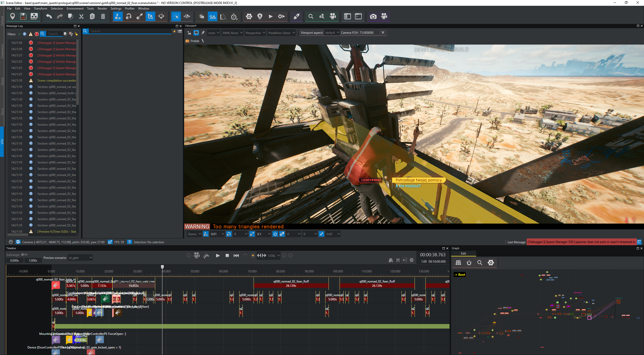
Task: Click the Camera FOV value field
Action: click(369, 33)
